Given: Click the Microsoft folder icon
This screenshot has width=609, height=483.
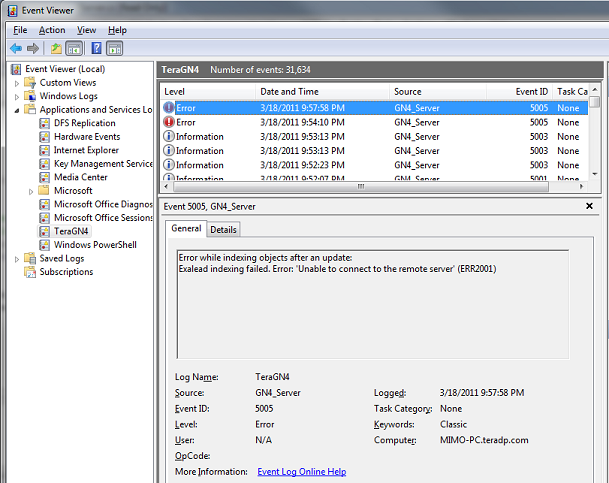Looking at the screenshot, I should pyautogui.click(x=44, y=191).
